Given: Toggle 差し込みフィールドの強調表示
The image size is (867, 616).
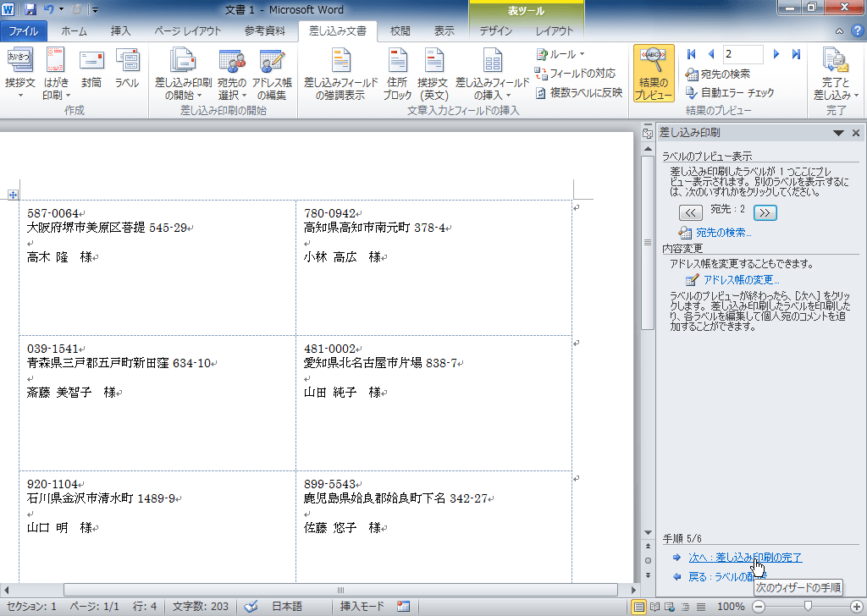Looking at the screenshot, I should [340, 74].
